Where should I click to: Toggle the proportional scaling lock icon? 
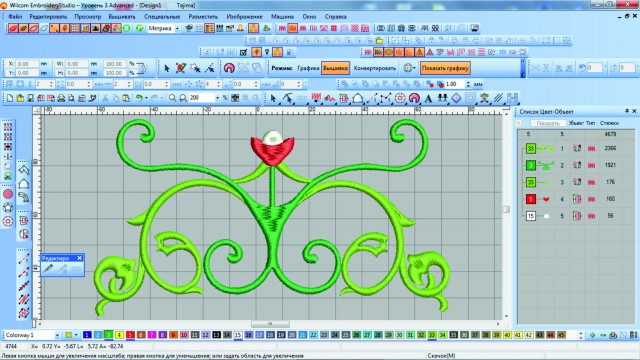click(141, 68)
